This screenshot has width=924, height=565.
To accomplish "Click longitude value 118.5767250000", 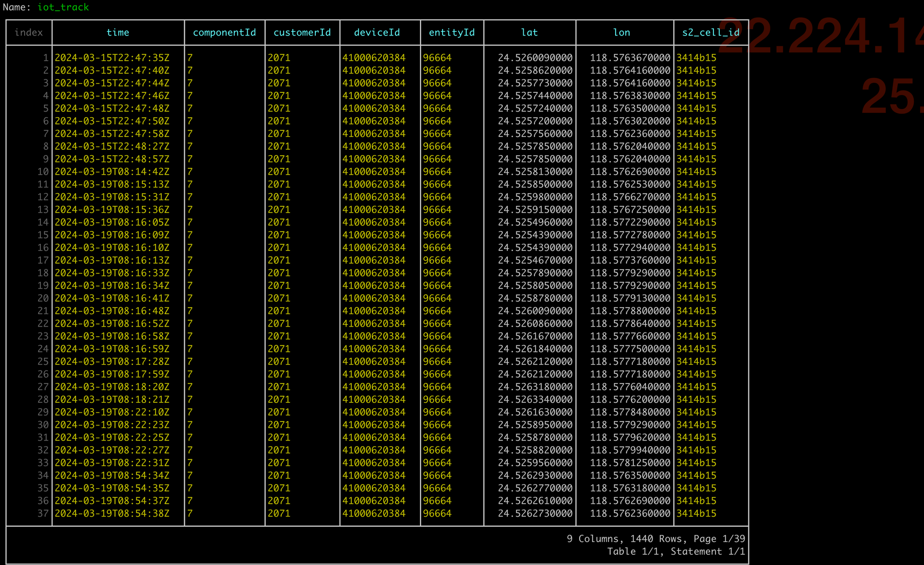I will click(630, 210).
